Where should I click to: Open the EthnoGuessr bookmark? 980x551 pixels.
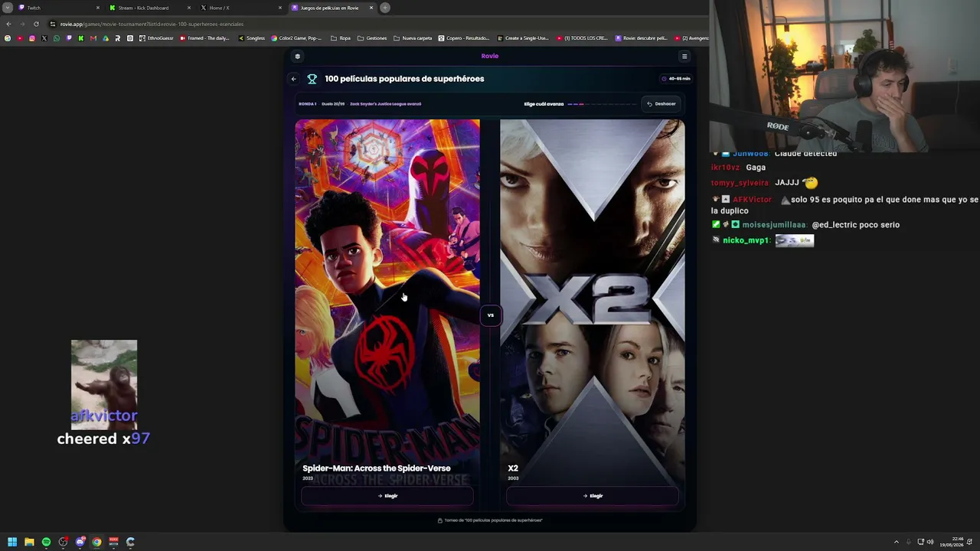pos(156,38)
